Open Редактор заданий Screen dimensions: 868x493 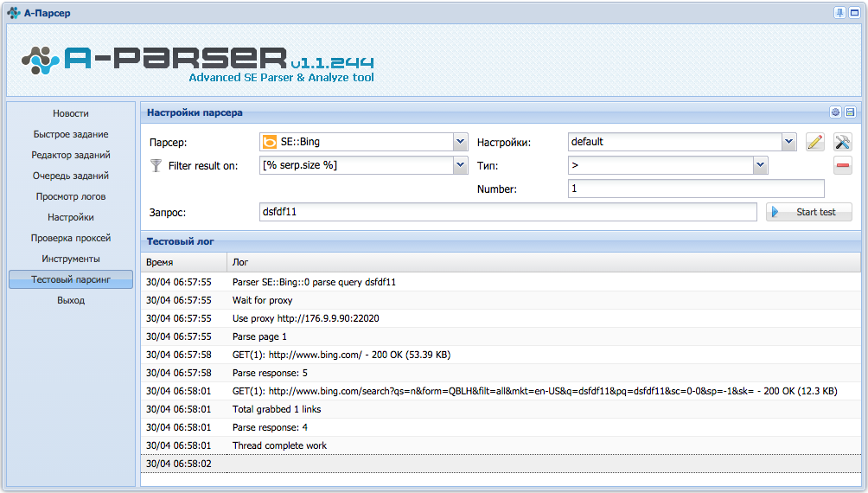click(x=71, y=155)
